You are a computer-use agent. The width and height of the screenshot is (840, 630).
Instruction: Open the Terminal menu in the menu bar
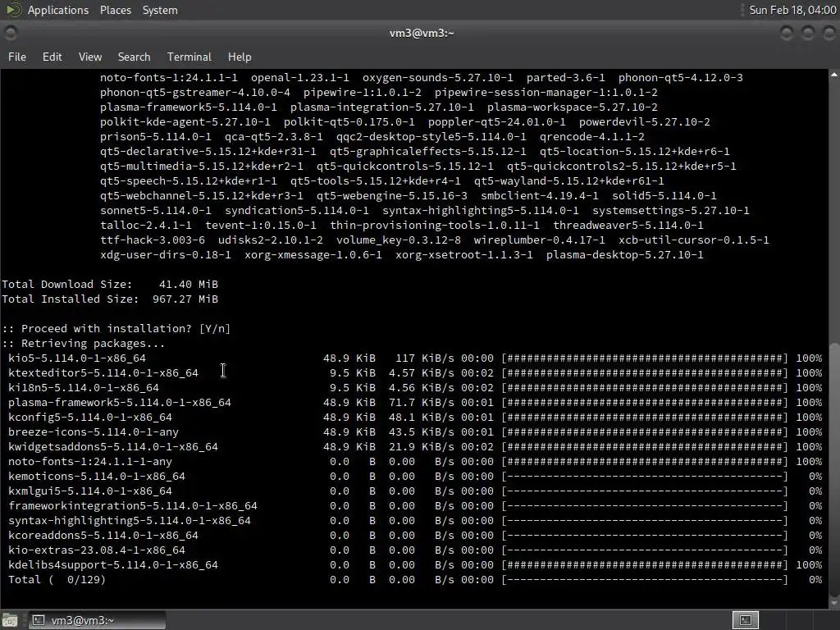point(189,57)
